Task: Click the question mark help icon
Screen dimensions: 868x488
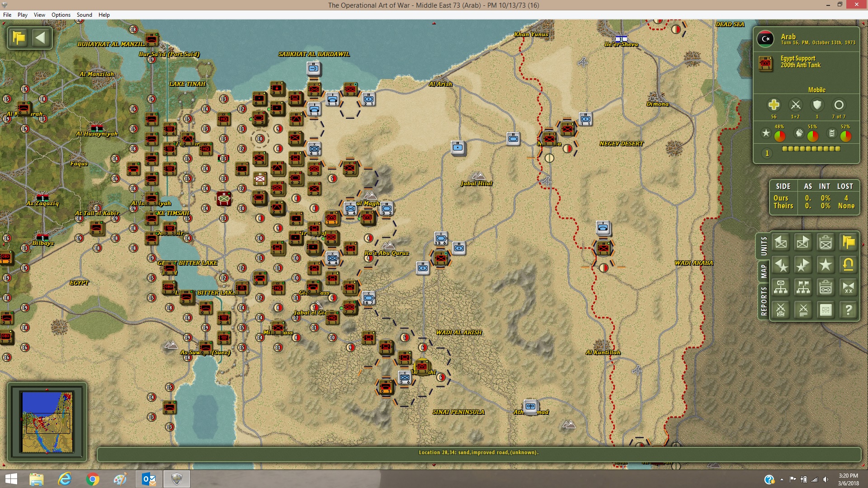Action: click(x=848, y=310)
